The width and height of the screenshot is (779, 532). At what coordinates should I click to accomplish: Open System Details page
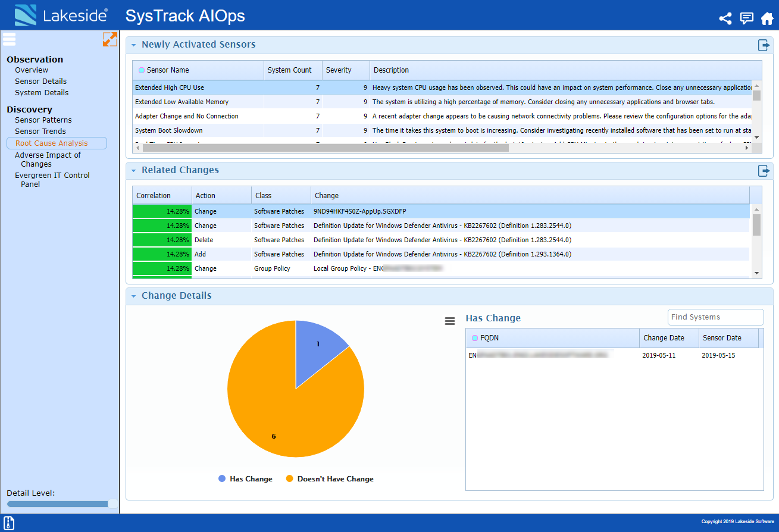42,93
